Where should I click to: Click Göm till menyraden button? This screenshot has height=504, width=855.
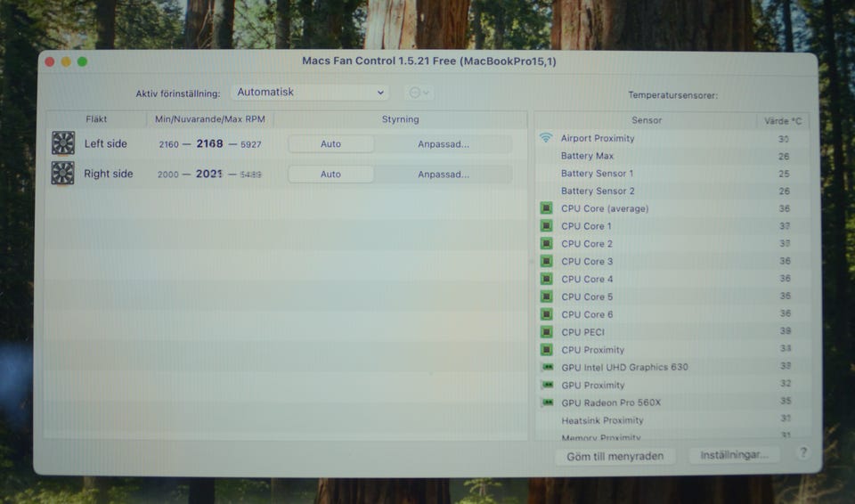(x=615, y=456)
